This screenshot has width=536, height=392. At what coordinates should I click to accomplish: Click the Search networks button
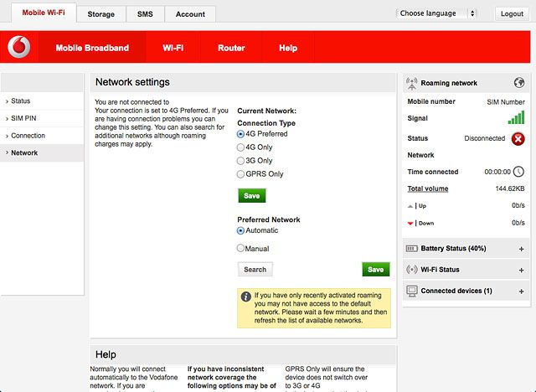(255, 270)
